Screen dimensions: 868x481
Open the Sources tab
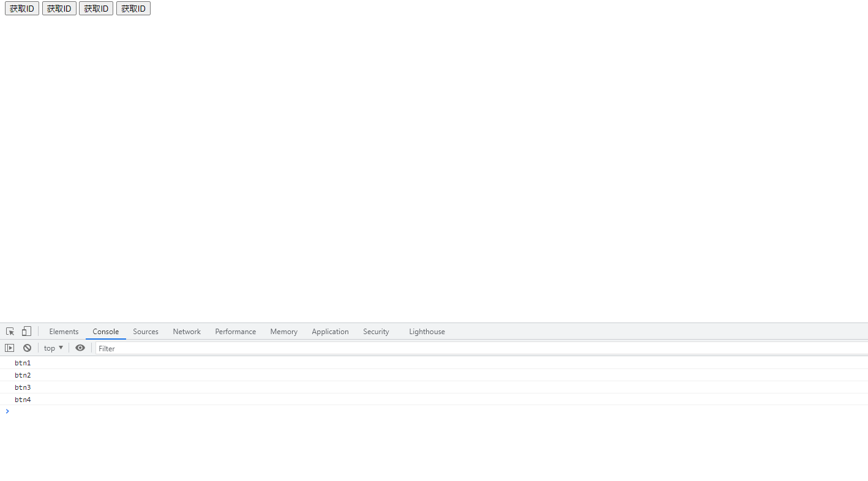146,331
